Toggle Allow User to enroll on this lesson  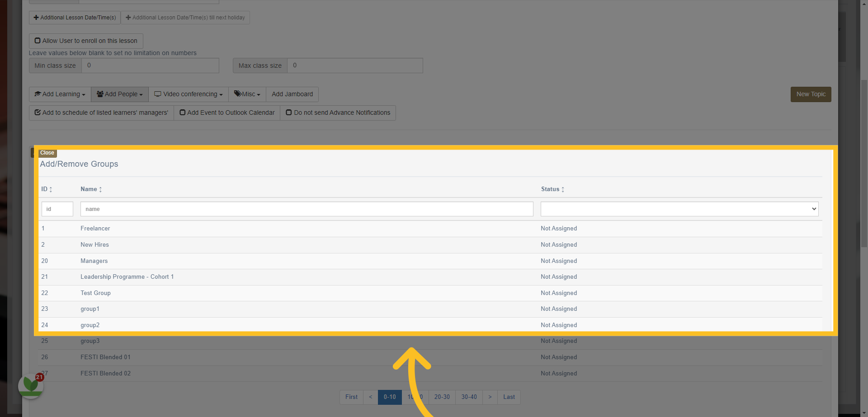click(x=86, y=41)
